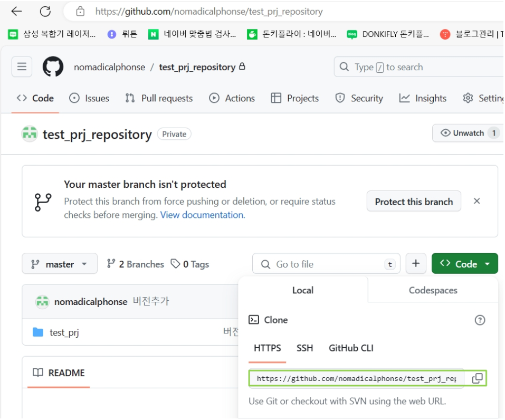505x420 pixels.
Task: Select the README tab
Action: click(59, 373)
